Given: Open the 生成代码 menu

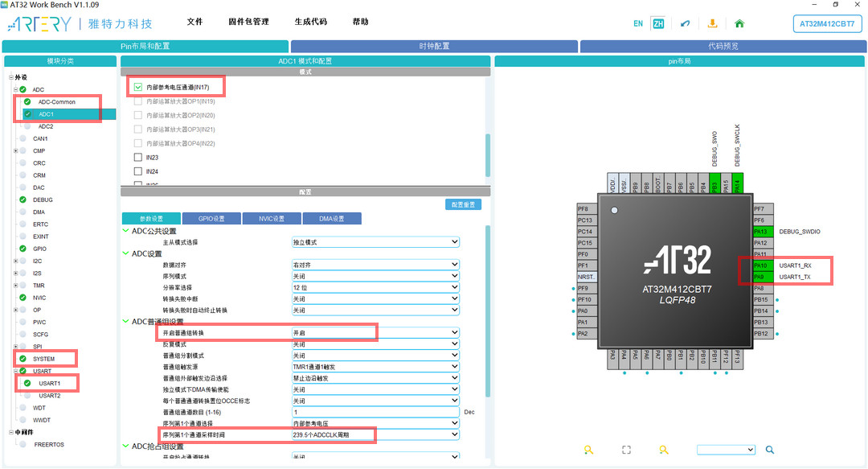Looking at the screenshot, I should [x=310, y=22].
